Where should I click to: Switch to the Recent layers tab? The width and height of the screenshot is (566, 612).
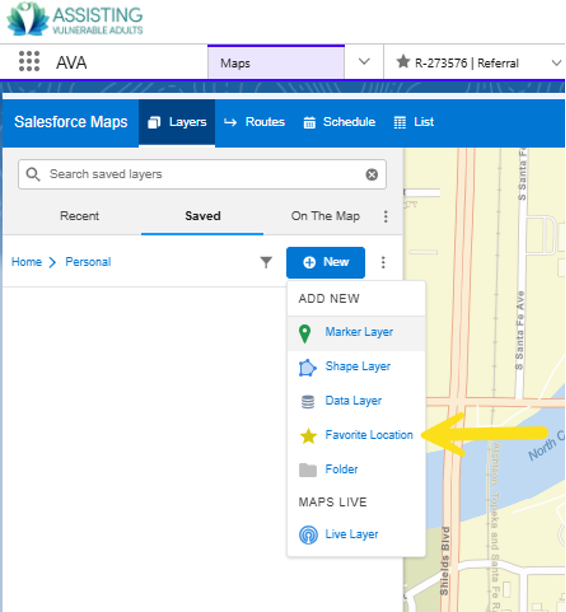pyautogui.click(x=79, y=216)
